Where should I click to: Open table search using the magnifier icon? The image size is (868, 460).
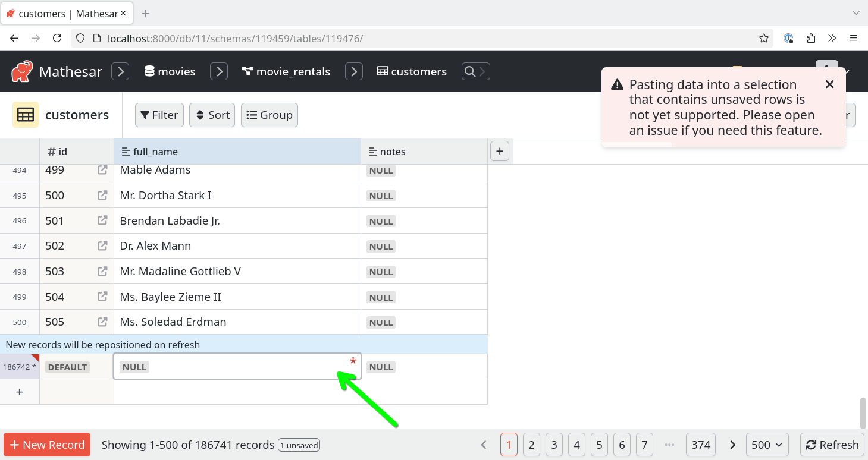(470, 71)
